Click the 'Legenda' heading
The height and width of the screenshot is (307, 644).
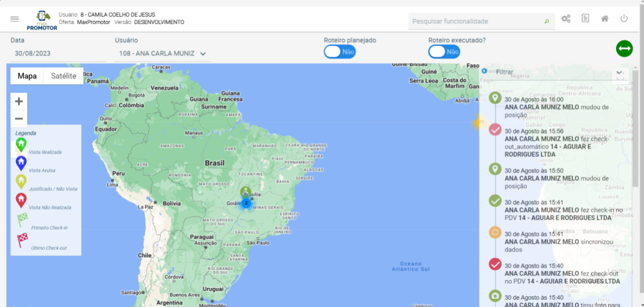tap(26, 133)
